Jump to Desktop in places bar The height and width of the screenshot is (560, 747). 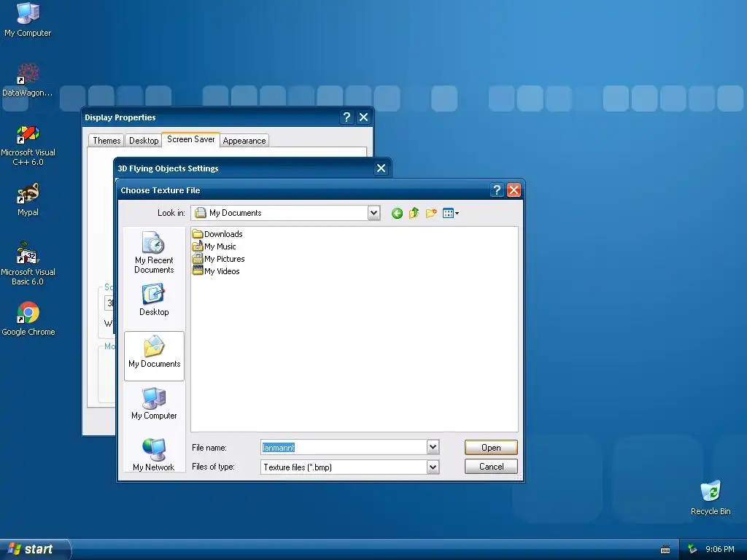tap(154, 300)
